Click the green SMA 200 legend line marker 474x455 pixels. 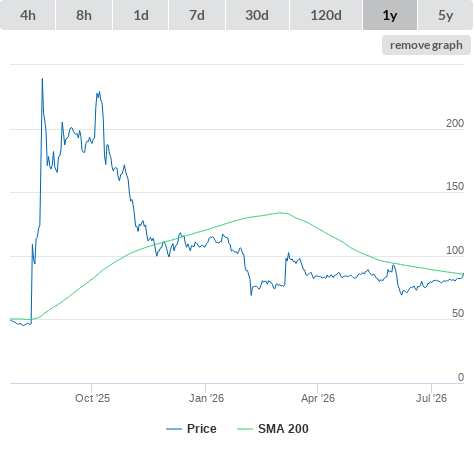245,429
